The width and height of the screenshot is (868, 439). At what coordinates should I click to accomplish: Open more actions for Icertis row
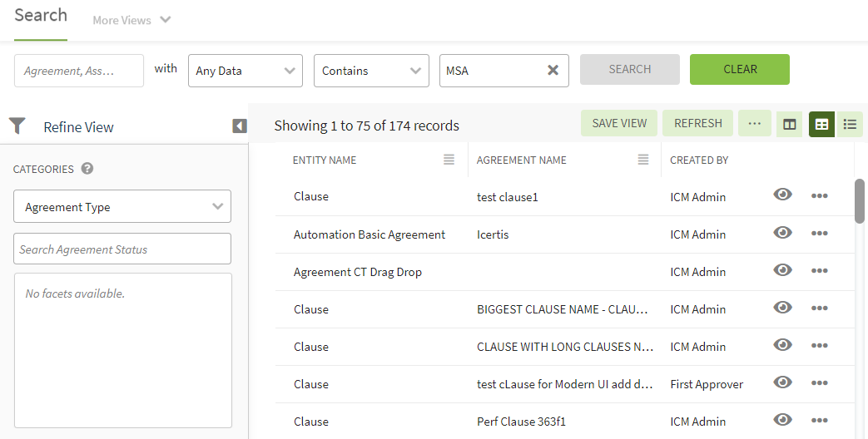819,234
